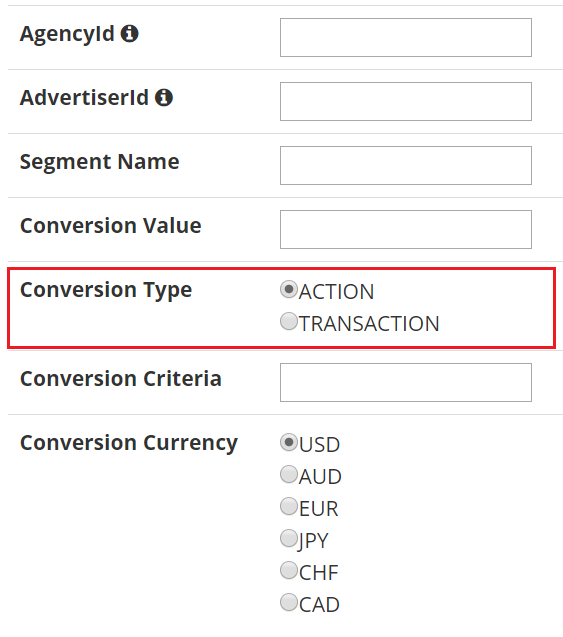
Task: Focus the Conversion Criteria input
Action: click(406, 382)
